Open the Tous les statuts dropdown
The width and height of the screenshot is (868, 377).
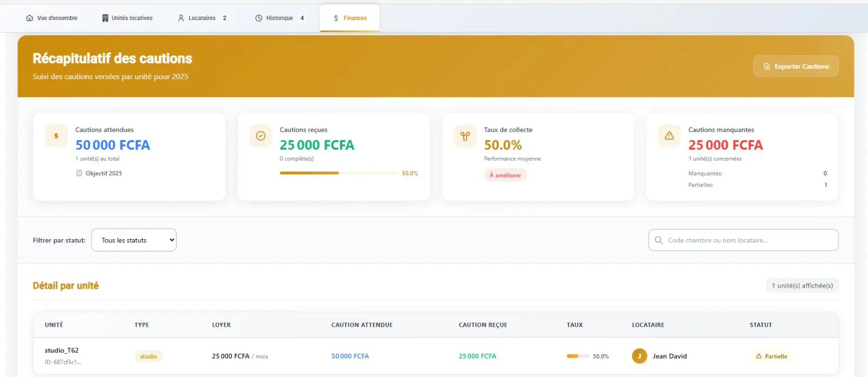coord(134,240)
